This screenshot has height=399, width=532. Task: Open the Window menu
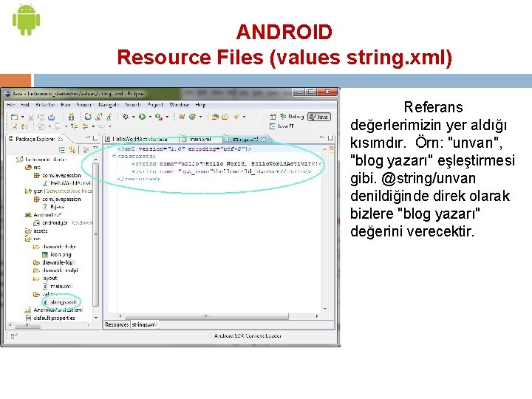click(x=179, y=105)
